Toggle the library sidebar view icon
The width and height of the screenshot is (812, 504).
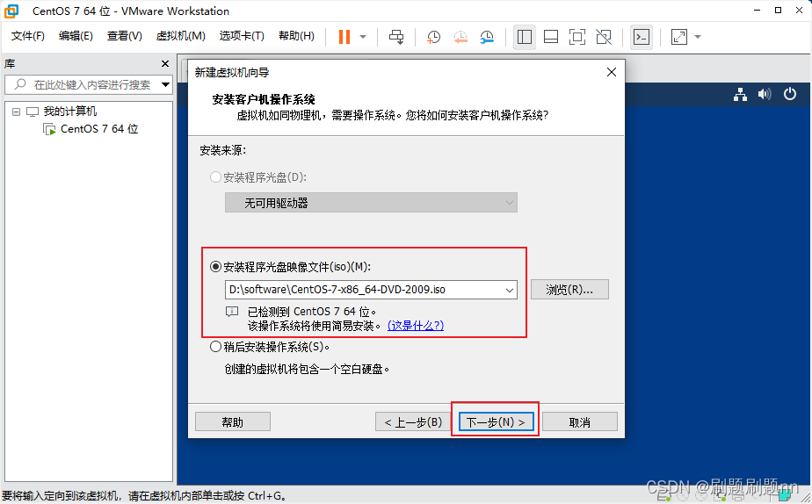[x=525, y=37]
